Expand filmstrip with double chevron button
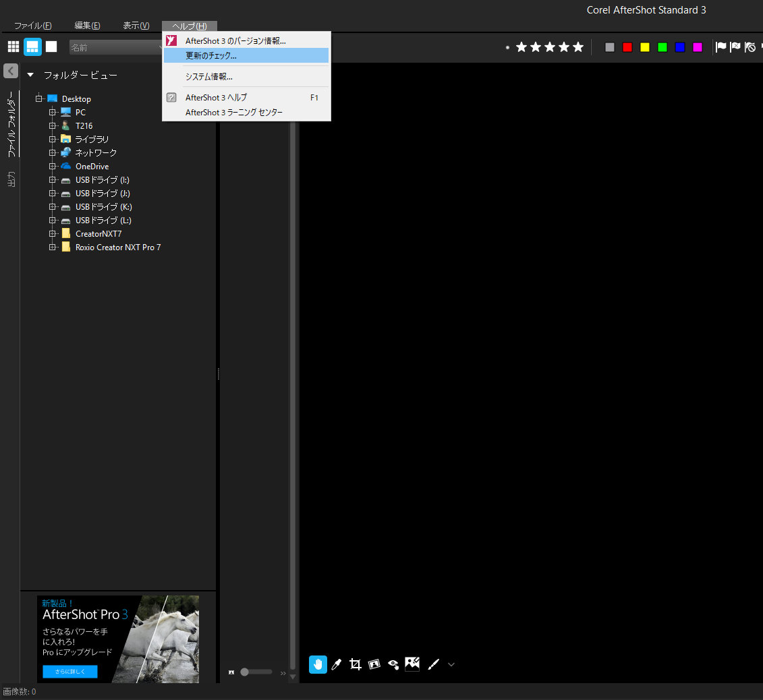 point(283,673)
